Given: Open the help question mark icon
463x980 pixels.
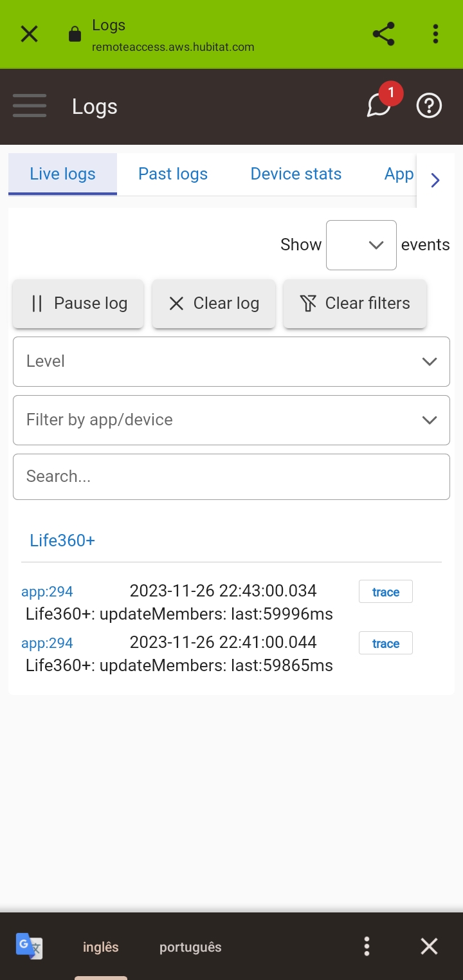Looking at the screenshot, I should click(429, 106).
